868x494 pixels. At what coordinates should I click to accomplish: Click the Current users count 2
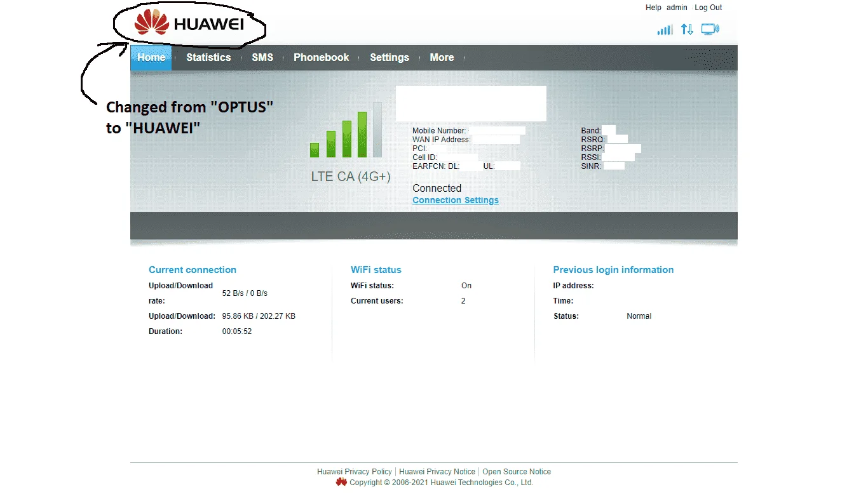pyautogui.click(x=463, y=301)
